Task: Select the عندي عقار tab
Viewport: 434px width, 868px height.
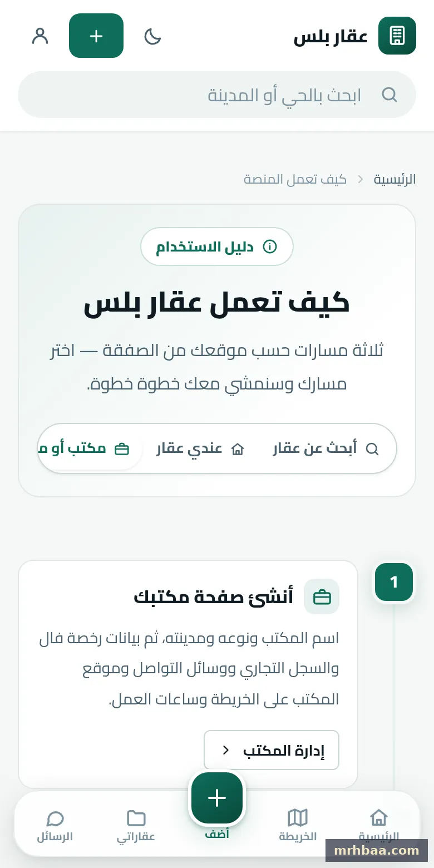Action: [x=200, y=448]
